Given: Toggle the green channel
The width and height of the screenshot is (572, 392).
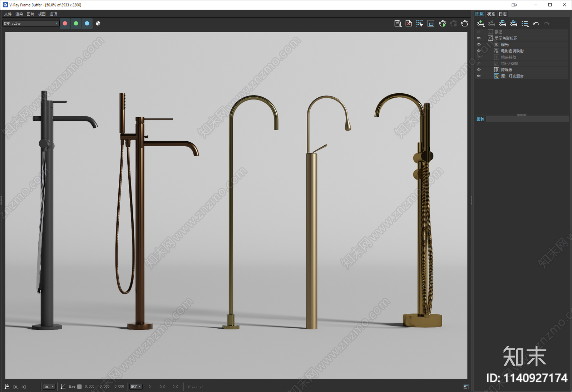Looking at the screenshot, I should click(x=76, y=23).
